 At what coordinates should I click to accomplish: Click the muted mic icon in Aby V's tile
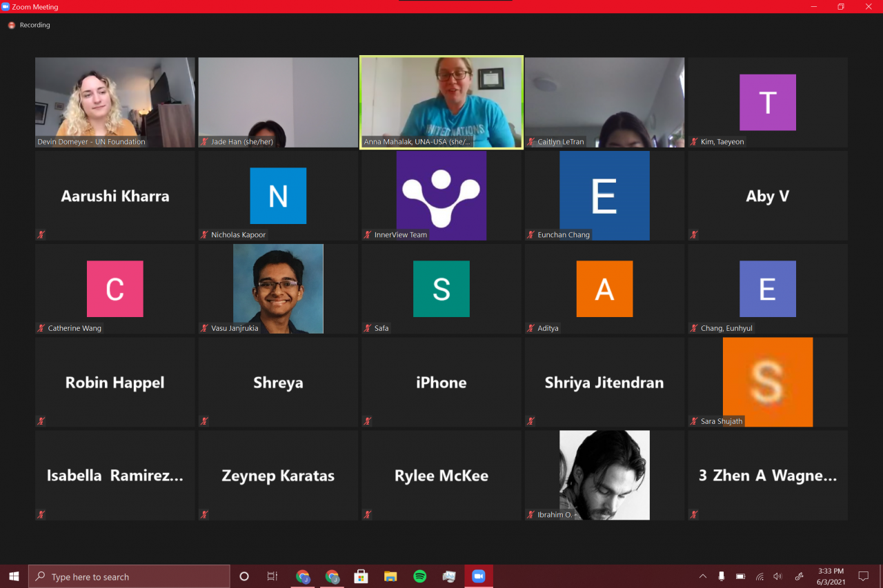point(694,234)
